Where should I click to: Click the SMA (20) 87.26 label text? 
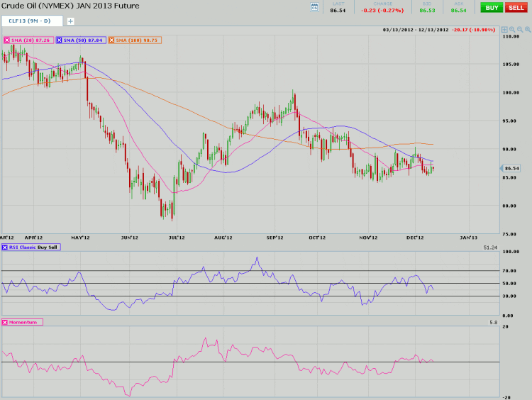click(31, 40)
